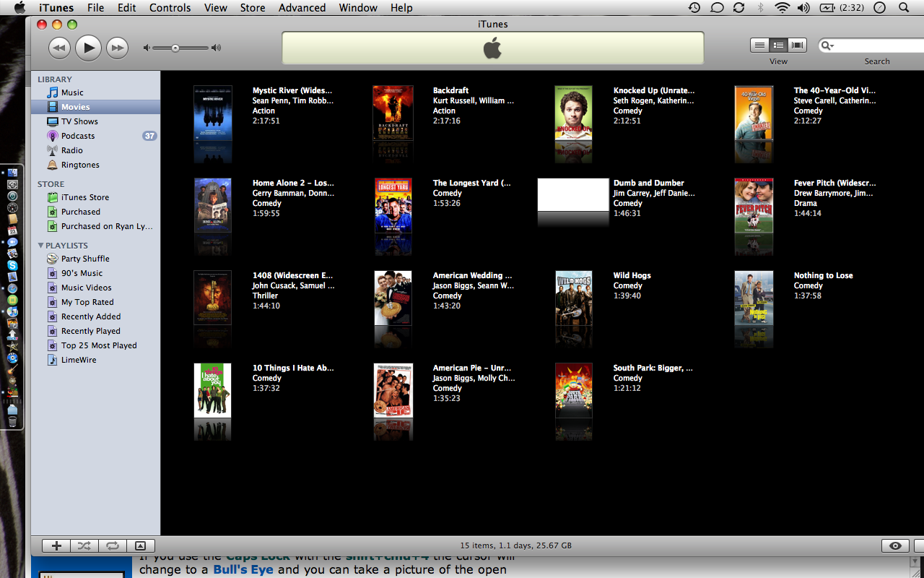Show artwork viewer button
Image resolution: width=924 pixels, height=578 pixels.
(x=141, y=546)
